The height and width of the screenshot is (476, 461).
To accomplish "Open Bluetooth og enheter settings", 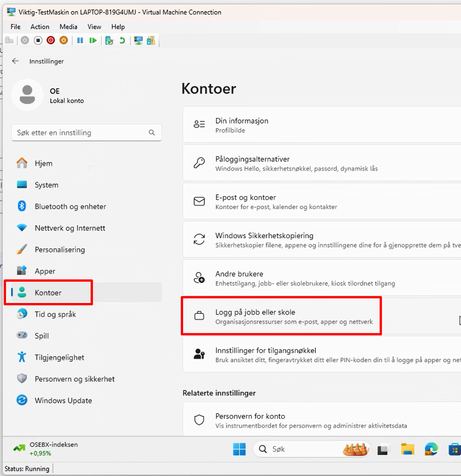I will [86, 206].
